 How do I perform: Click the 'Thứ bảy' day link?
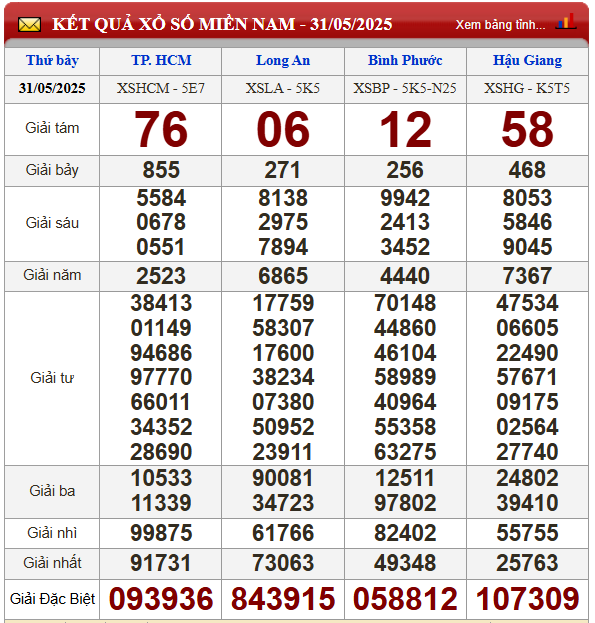pos(52,60)
